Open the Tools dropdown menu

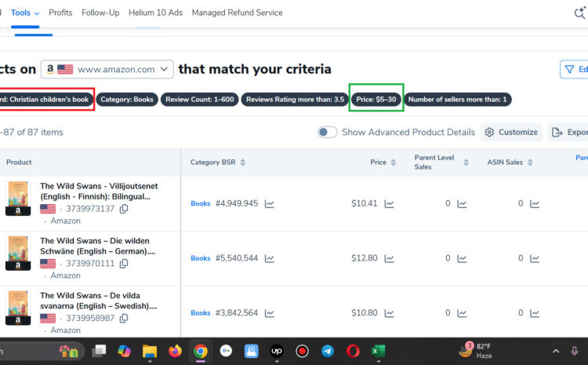tap(25, 13)
